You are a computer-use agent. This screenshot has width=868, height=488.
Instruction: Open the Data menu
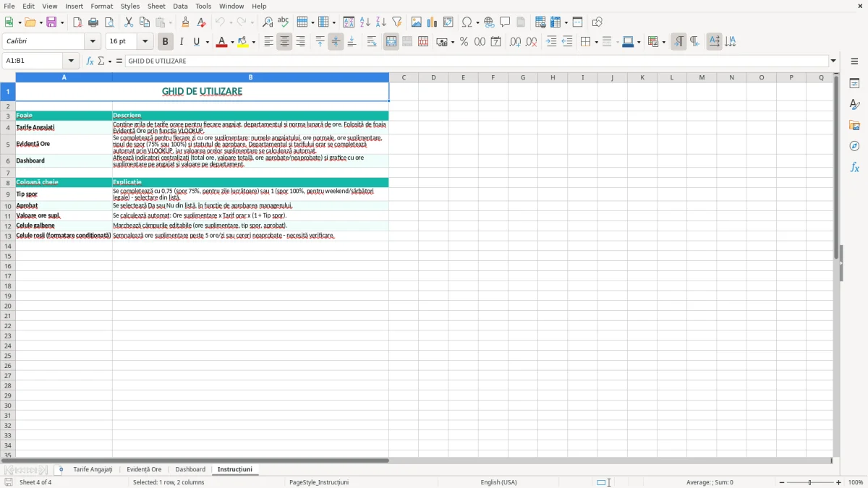180,6
